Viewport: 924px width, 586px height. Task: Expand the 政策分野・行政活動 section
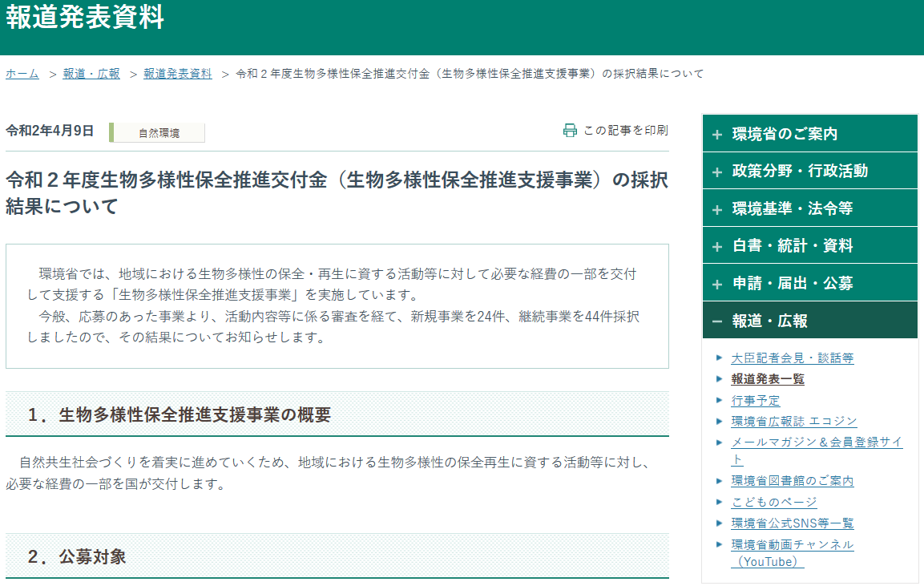809,171
